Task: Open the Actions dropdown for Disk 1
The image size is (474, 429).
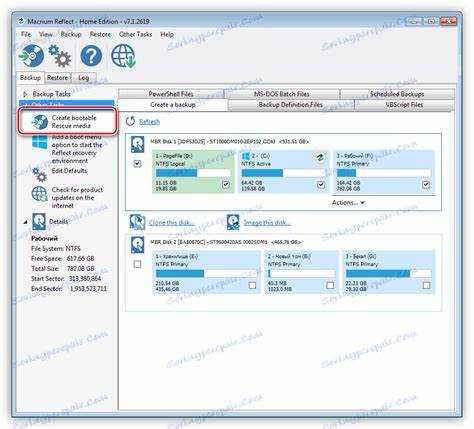Action: [x=348, y=203]
